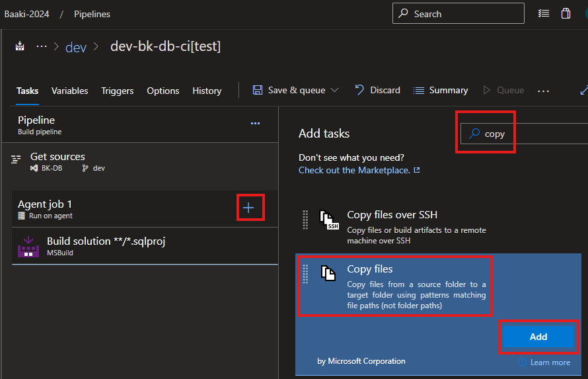588x379 pixels.
Task: Open the Pipelines breadcrumb link
Action: point(92,14)
